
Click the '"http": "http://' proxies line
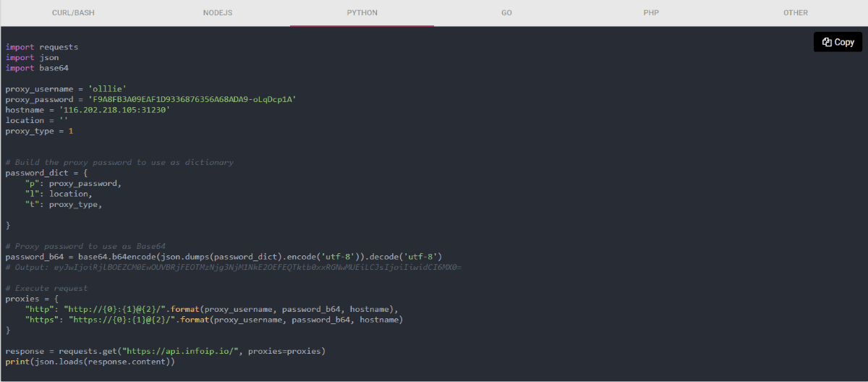(211, 309)
